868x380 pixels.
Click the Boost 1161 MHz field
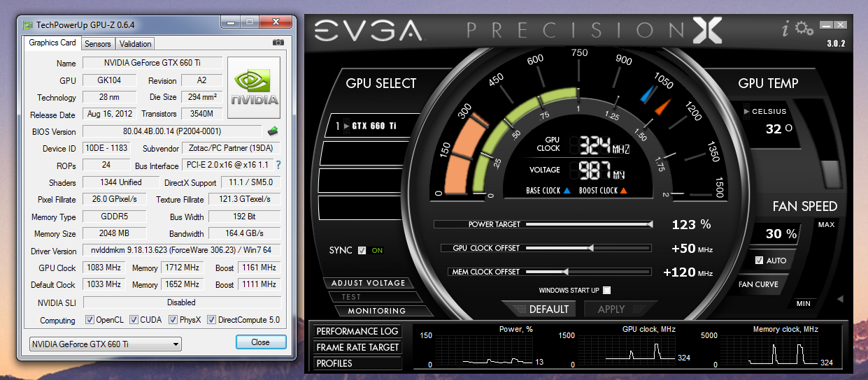tap(259, 268)
